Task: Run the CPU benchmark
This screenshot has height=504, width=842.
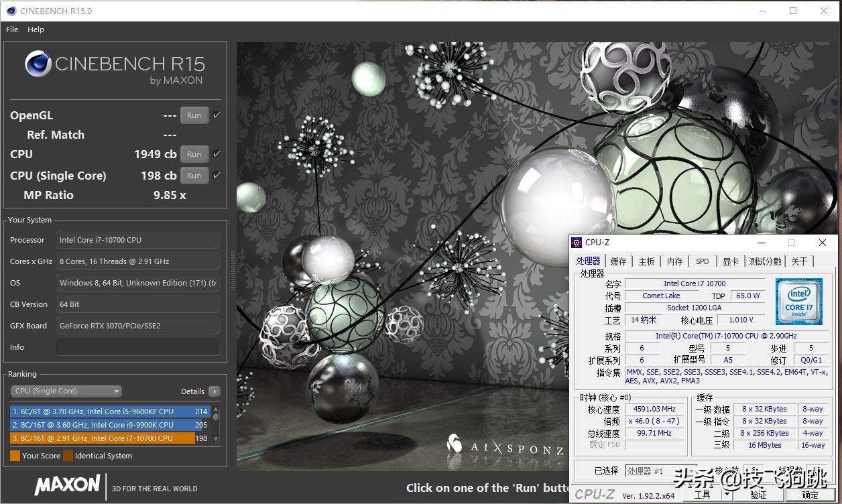Action: click(x=194, y=154)
